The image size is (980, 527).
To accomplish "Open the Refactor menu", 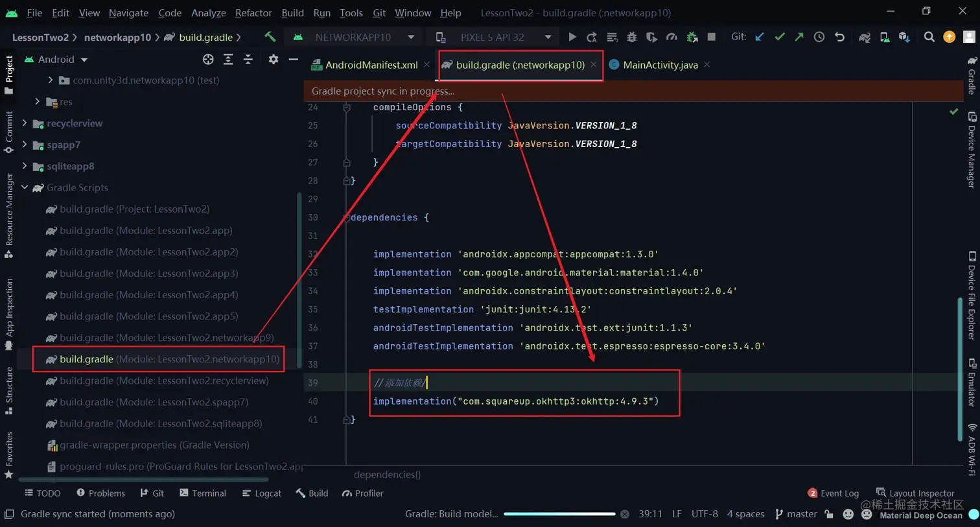I will (253, 13).
